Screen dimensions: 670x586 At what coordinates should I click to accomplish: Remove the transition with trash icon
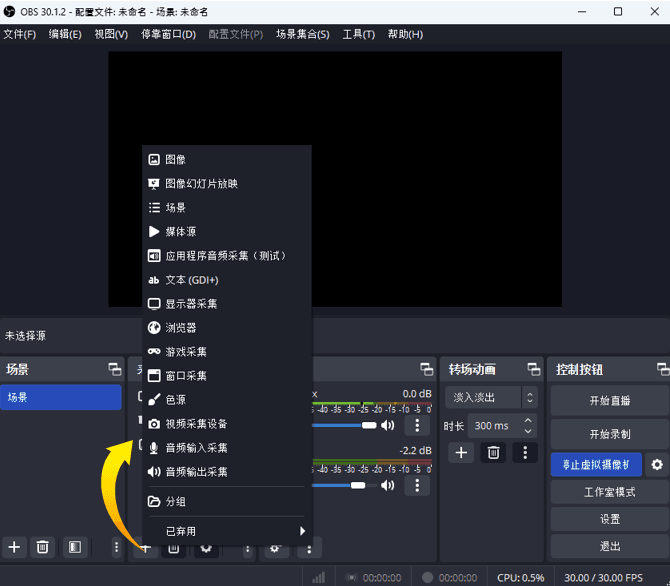493,453
